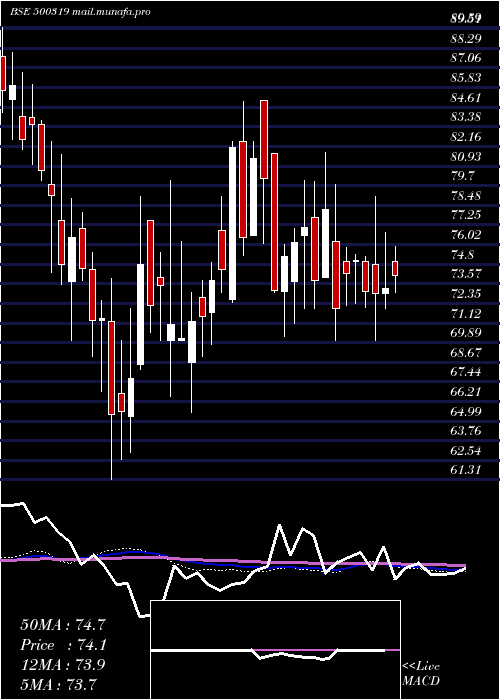Click the <<Live MACD label
This screenshot has width=500, height=700.
tap(421, 673)
